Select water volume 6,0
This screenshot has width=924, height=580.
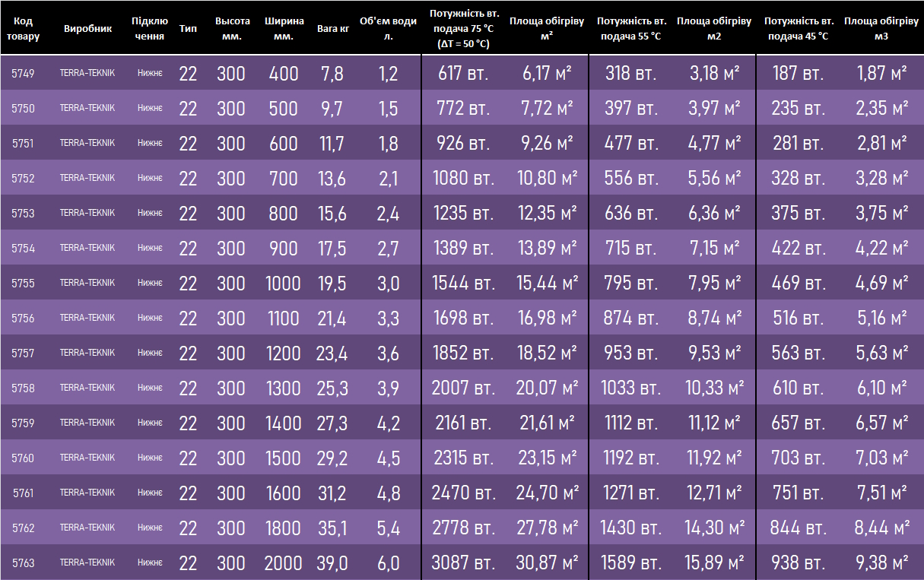pyautogui.click(x=388, y=563)
